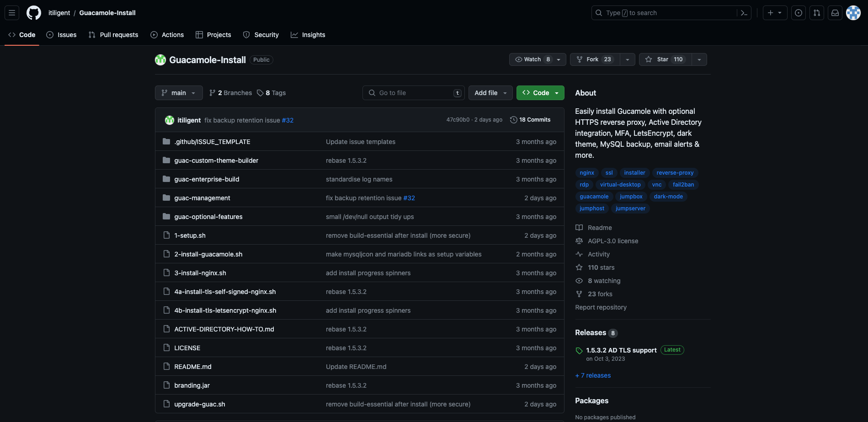868x422 pixels.
Task: Open commit issue link #32 in the guac-management row
Action: (x=409, y=198)
